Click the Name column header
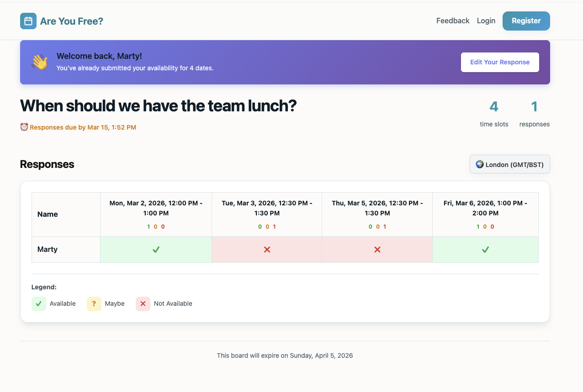 click(x=48, y=214)
